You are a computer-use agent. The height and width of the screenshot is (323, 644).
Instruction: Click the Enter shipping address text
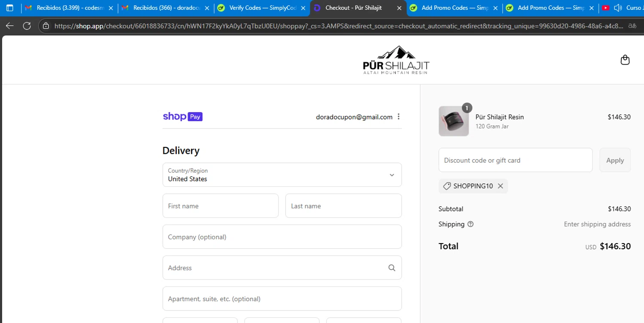(x=597, y=224)
